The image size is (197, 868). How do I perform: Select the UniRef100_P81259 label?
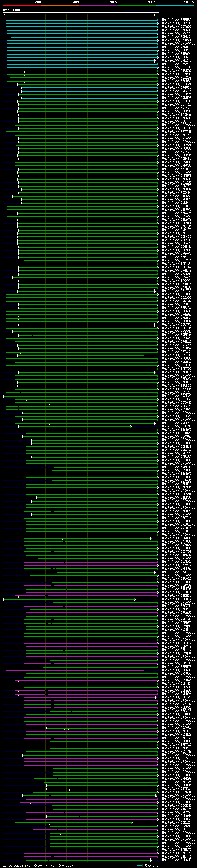177,78
